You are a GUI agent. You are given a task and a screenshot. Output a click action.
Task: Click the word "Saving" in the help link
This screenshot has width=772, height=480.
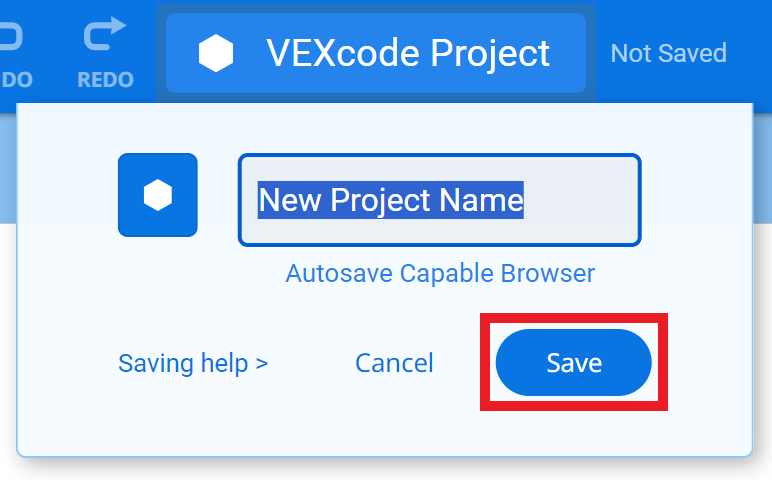[154, 362]
